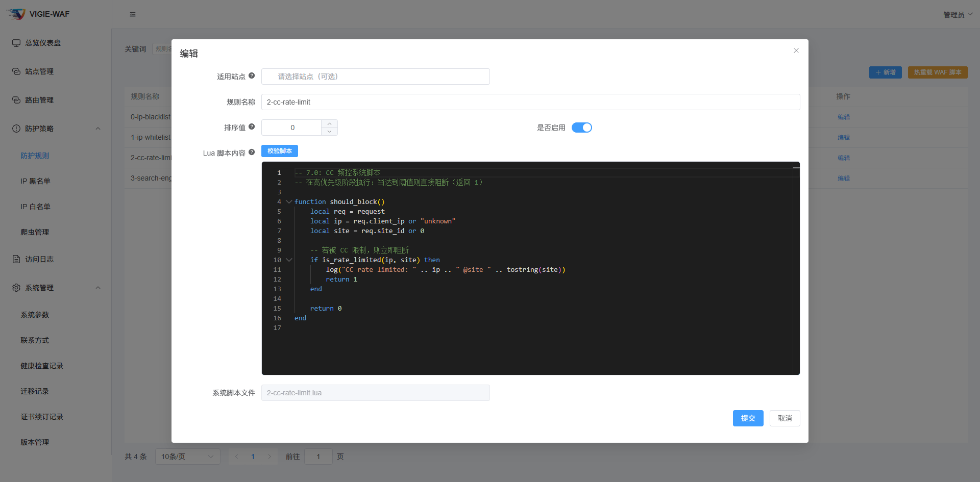Click the document icon beside 访问日志
980x482 pixels.
(x=16, y=259)
